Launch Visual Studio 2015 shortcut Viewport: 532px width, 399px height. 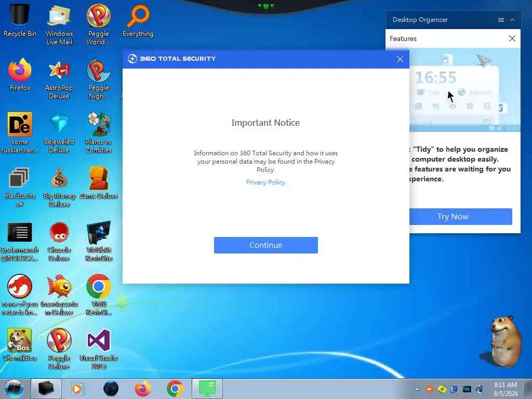coord(98,348)
